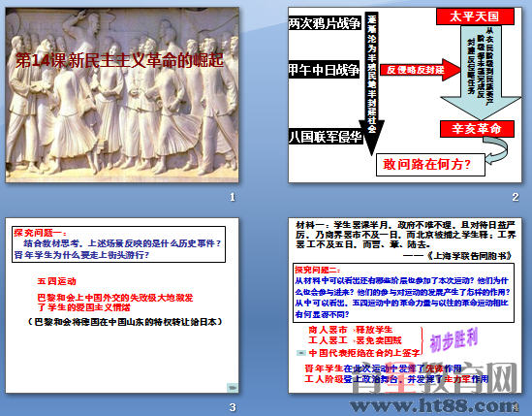Click the red arrow labeled 反侵略反封建
Viewport: 532px width, 416px height.
click(x=420, y=70)
